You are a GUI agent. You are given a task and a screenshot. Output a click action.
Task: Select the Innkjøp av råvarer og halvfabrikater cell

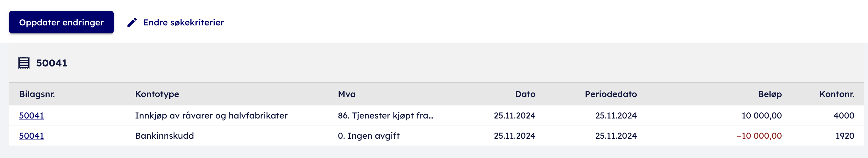click(x=211, y=116)
